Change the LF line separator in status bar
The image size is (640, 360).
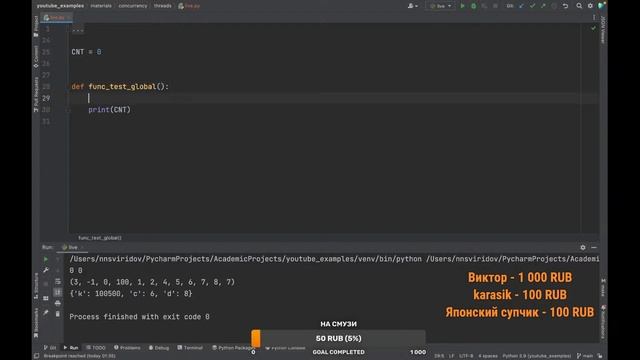(x=451, y=356)
